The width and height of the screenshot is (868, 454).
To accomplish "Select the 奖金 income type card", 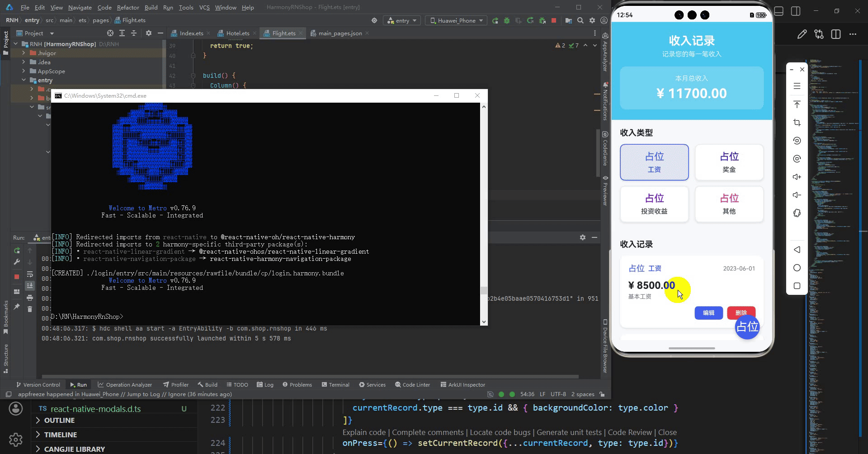I will [729, 162].
